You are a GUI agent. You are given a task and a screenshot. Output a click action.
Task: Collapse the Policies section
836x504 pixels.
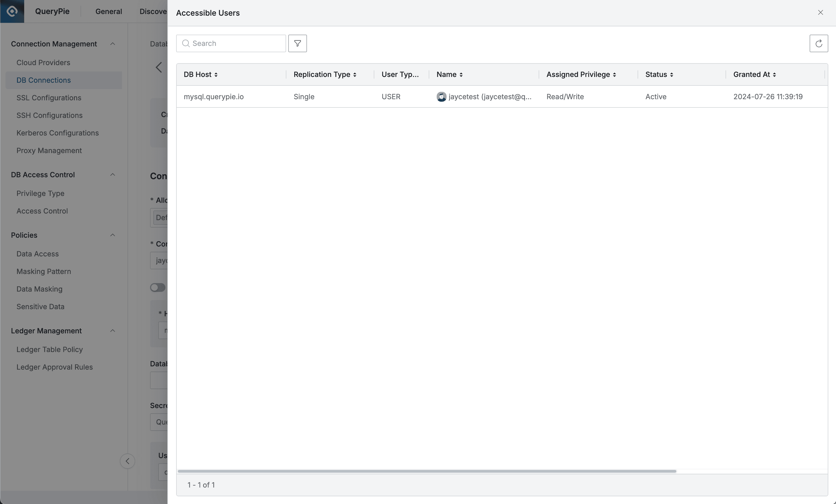[x=113, y=235]
